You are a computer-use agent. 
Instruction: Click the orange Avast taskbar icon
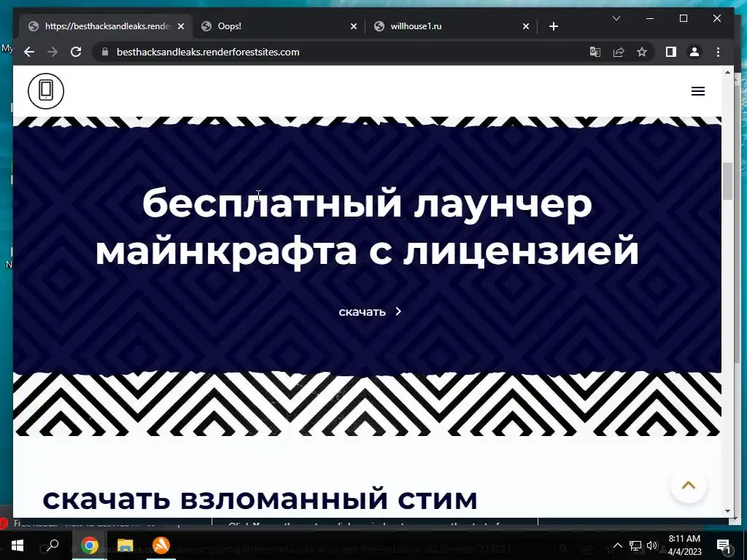pos(160,545)
